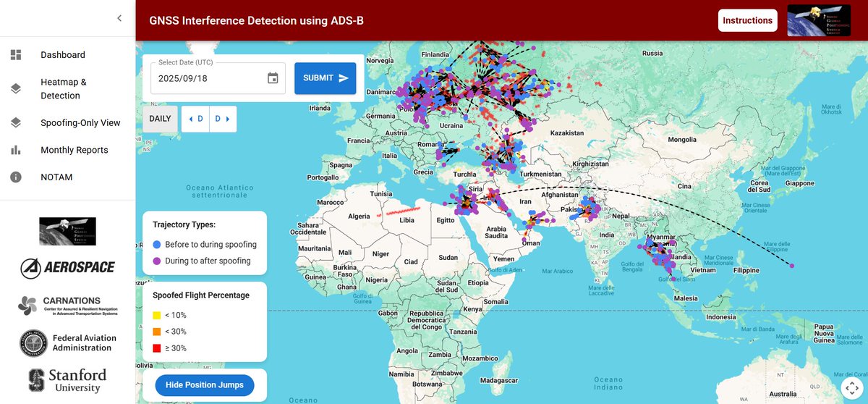Click 'Turkmenistan' label on the map
This screenshot has height=404, width=868.
tap(540, 174)
